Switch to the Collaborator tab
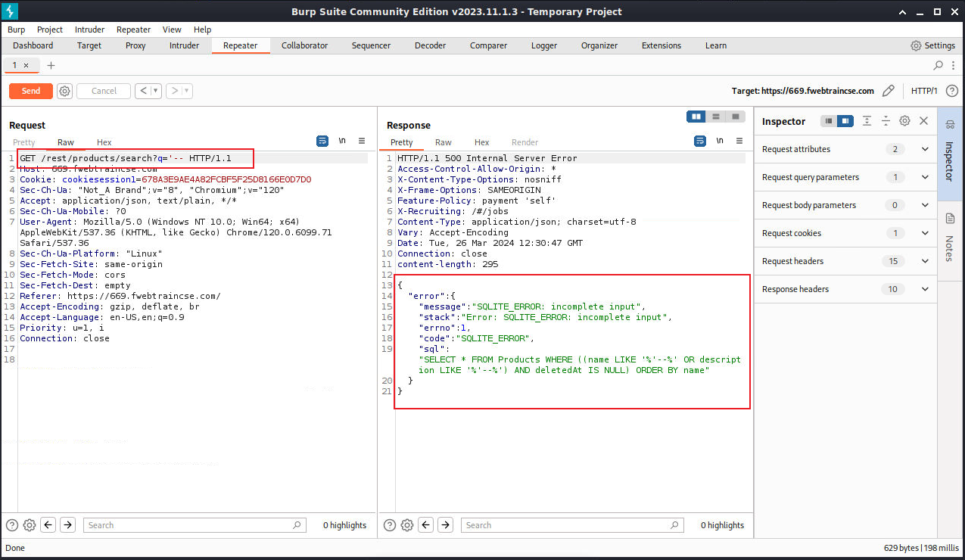 (304, 45)
